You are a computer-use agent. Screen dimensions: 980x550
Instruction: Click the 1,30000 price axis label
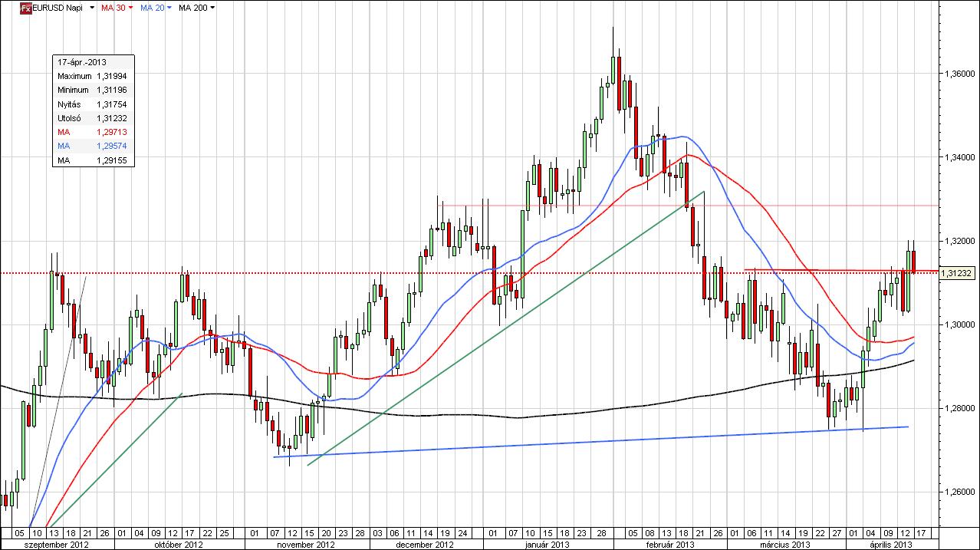coord(959,324)
